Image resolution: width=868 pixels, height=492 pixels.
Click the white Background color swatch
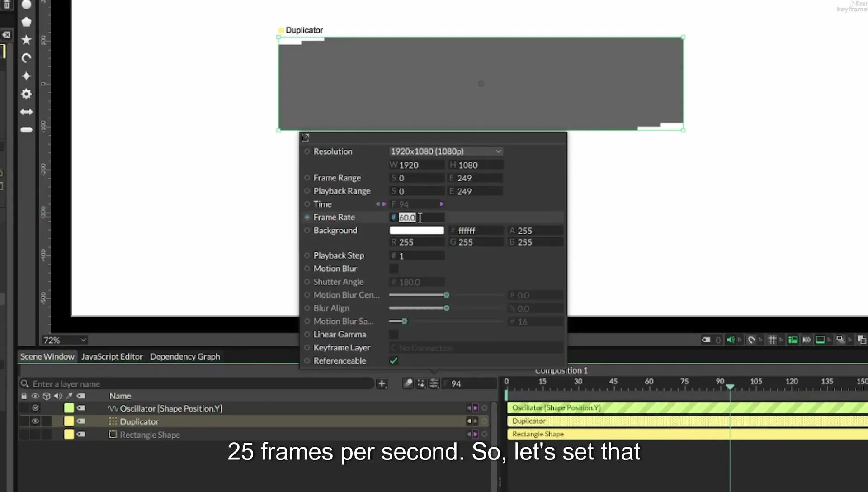(416, 230)
